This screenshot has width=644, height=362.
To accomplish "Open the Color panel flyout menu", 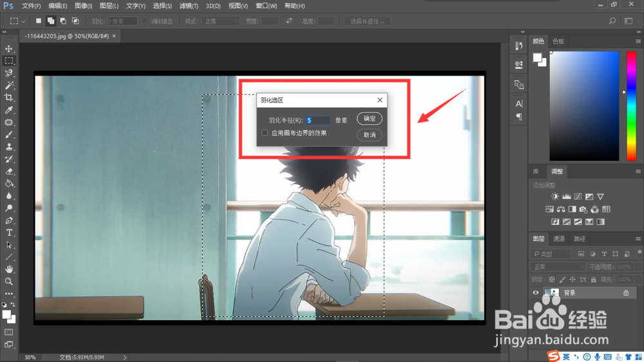I will click(x=638, y=41).
